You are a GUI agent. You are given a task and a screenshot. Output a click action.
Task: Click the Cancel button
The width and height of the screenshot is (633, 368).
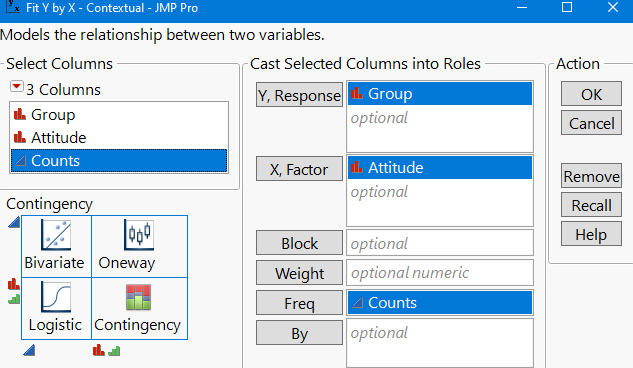coord(591,123)
